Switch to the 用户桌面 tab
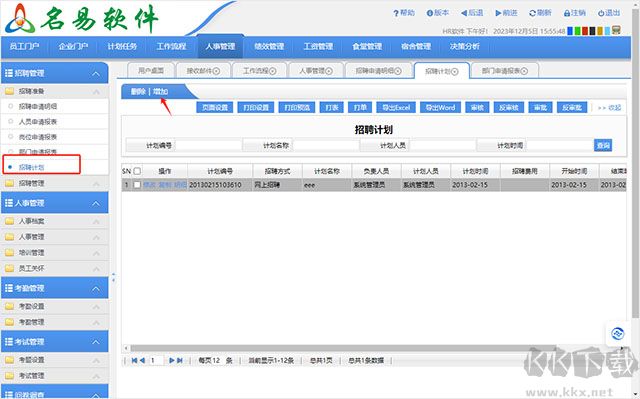The image size is (640, 399). (x=151, y=71)
